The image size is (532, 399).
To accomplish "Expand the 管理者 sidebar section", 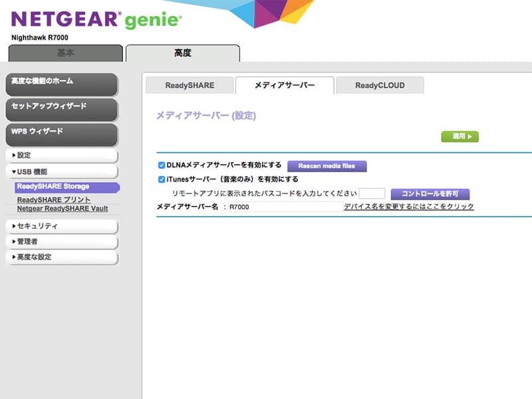I will pyautogui.click(x=61, y=241).
